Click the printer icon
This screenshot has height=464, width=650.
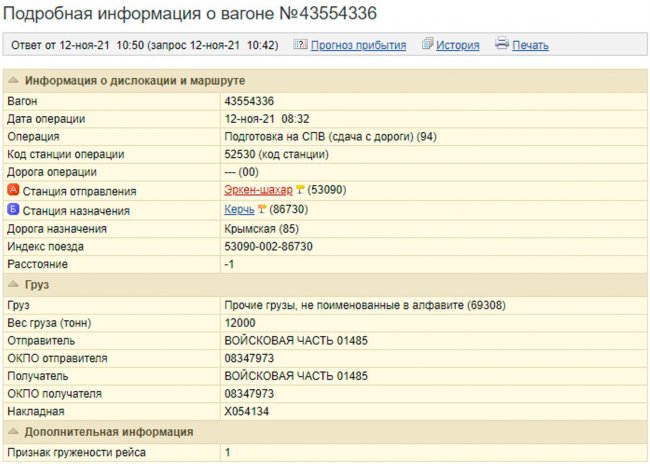(502, 45)
